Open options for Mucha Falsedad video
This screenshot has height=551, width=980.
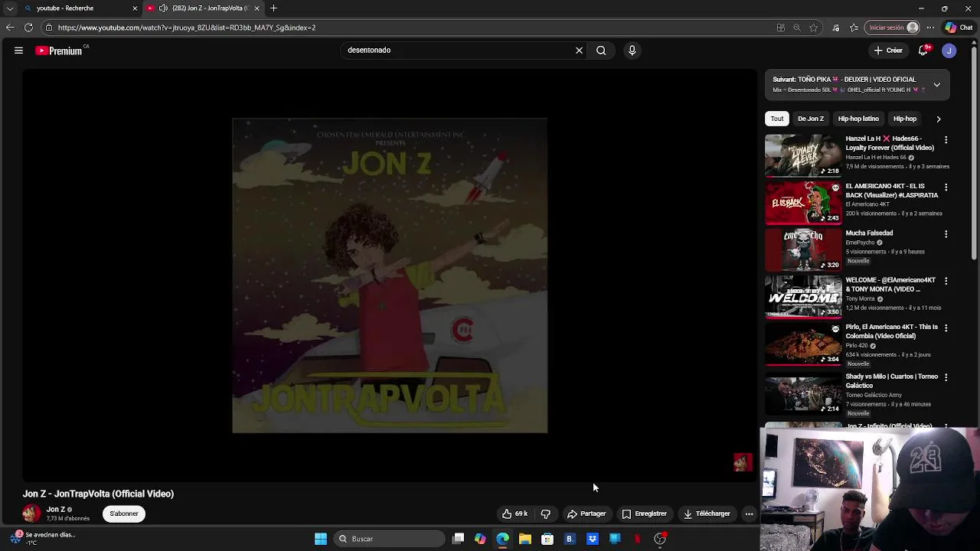pos(946,234)
